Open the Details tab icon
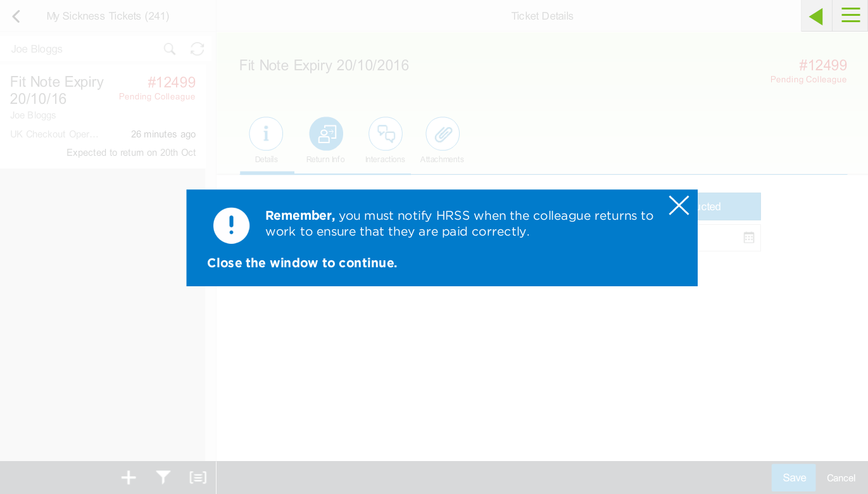The width and height of the screenshot is (868, 494). click(266, 134)
